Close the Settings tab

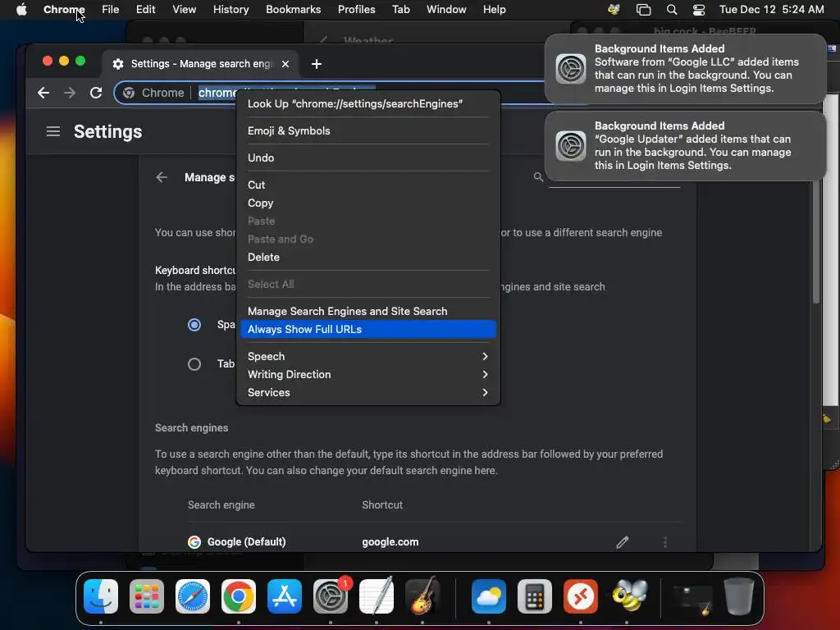285,64
